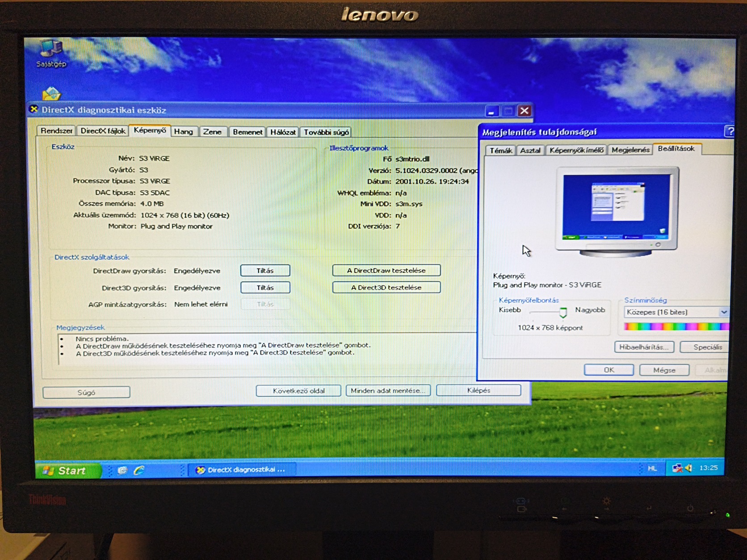The image size is (747, 560).
Task: Click the network connection tray icon
Action: [x=677, y=468]
